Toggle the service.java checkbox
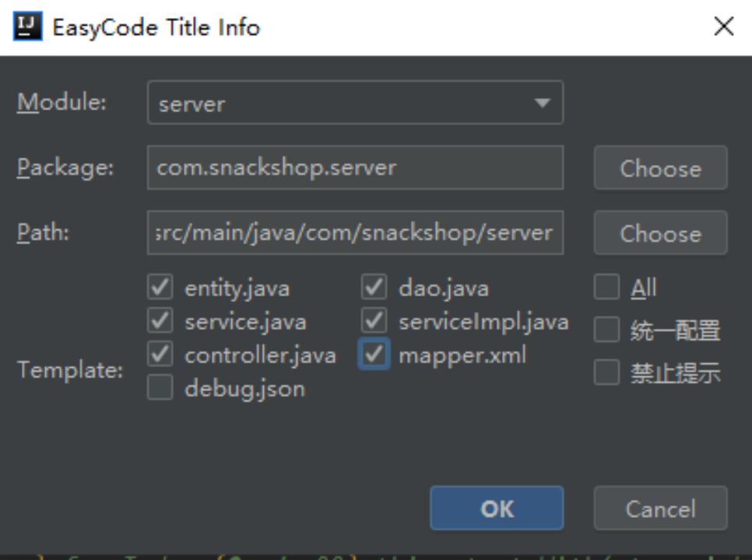The width and height of the screenshot is (752, 560). (x=160, y=321)
